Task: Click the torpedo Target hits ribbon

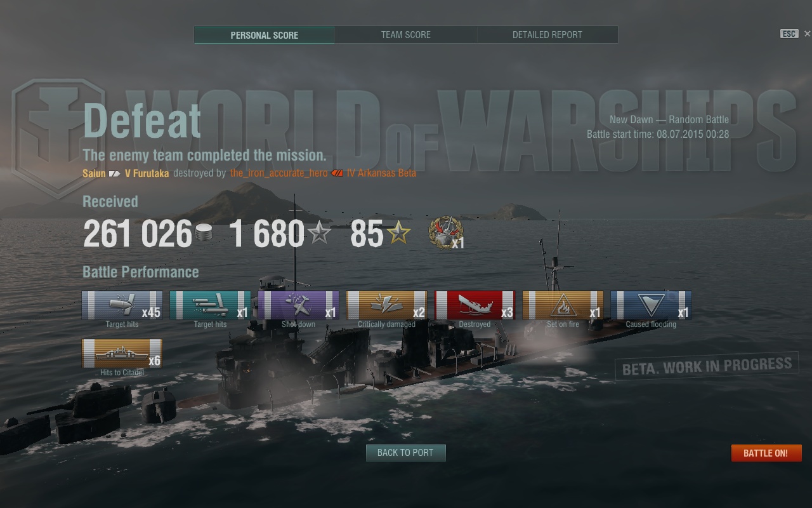Action: coord(210,305)
